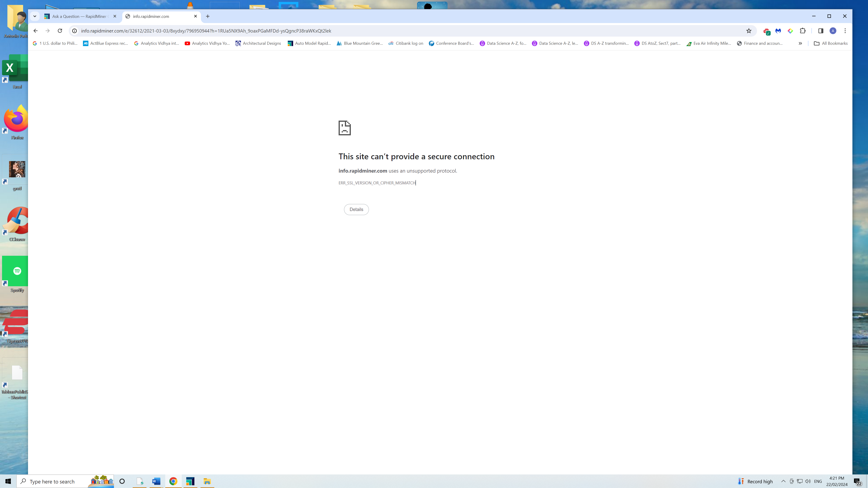Open Chrome side panel icon
The height and width of the screenshot is (488, 868).
pyautogui.click(x=821, y=31)
